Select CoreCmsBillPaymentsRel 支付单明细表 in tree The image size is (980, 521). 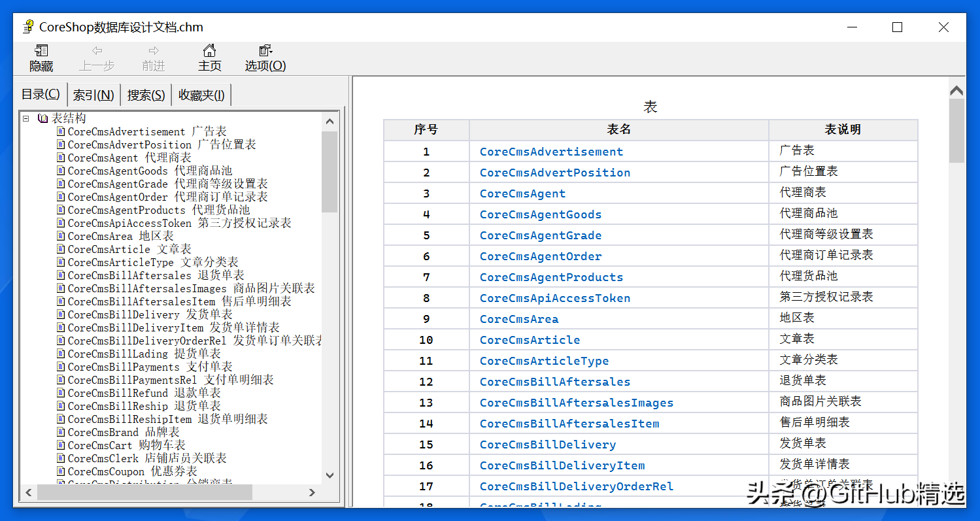tap(171, 380)
